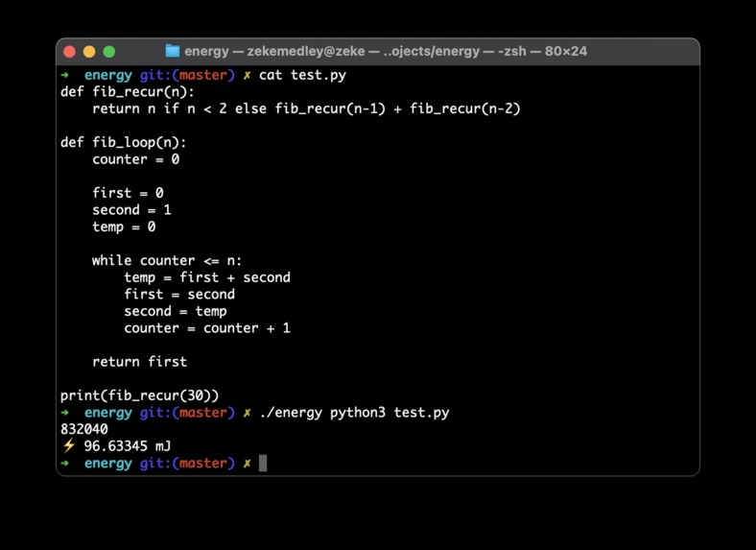
Task: Click the yellow minimize window button
Action: point(89,52)
